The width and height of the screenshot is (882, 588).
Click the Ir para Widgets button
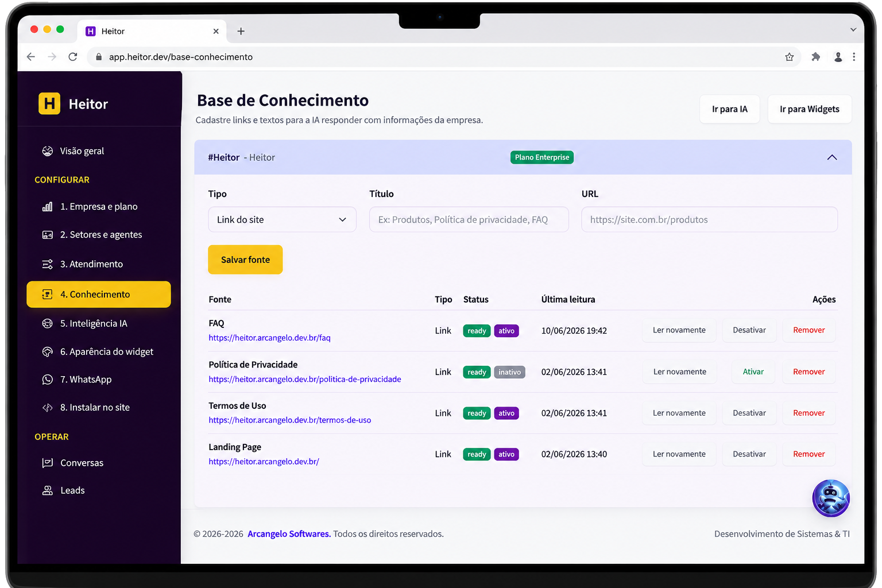coord(810,109)
